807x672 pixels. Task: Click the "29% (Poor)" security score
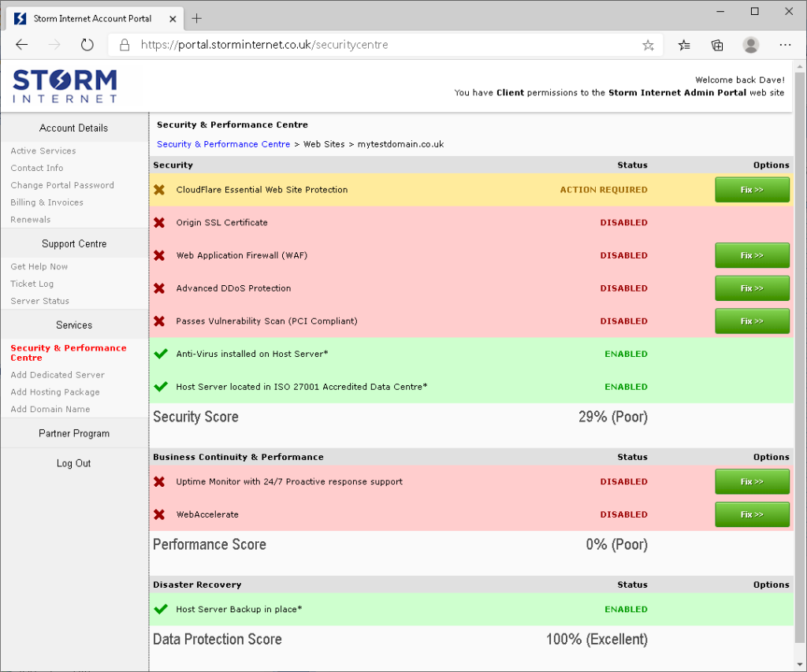tap(613, 417)
